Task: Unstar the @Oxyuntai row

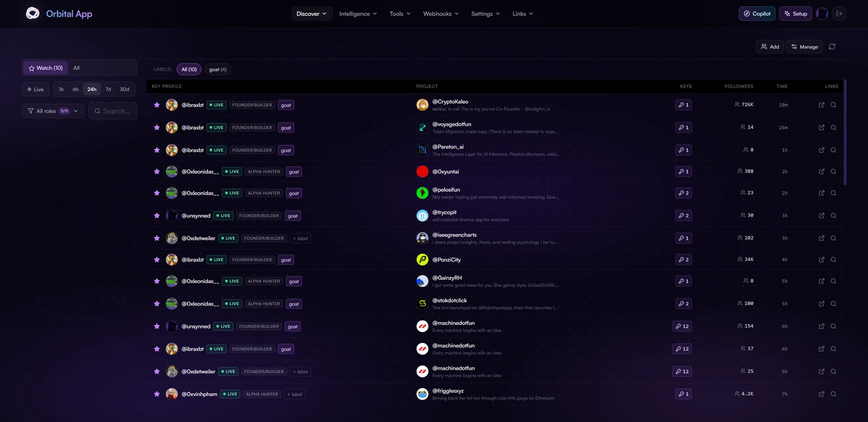Action: pos(157,171)
